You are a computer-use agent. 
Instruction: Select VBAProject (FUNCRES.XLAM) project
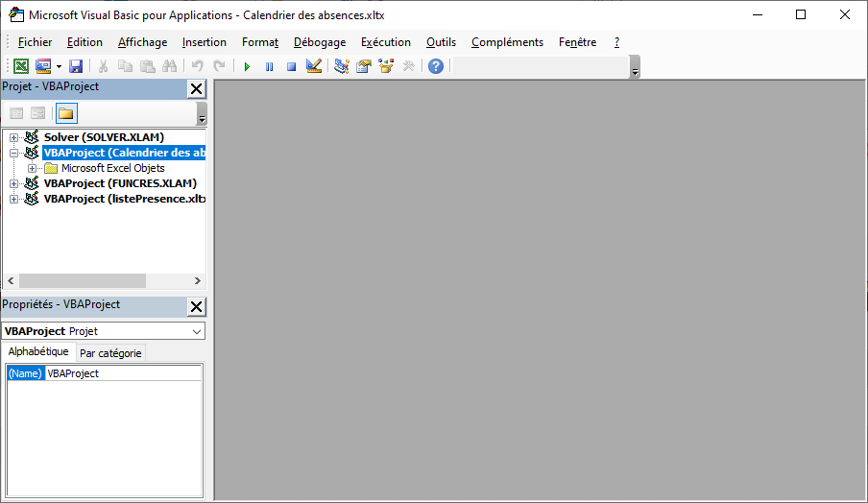pyautogui.click(x=120, y=183)
